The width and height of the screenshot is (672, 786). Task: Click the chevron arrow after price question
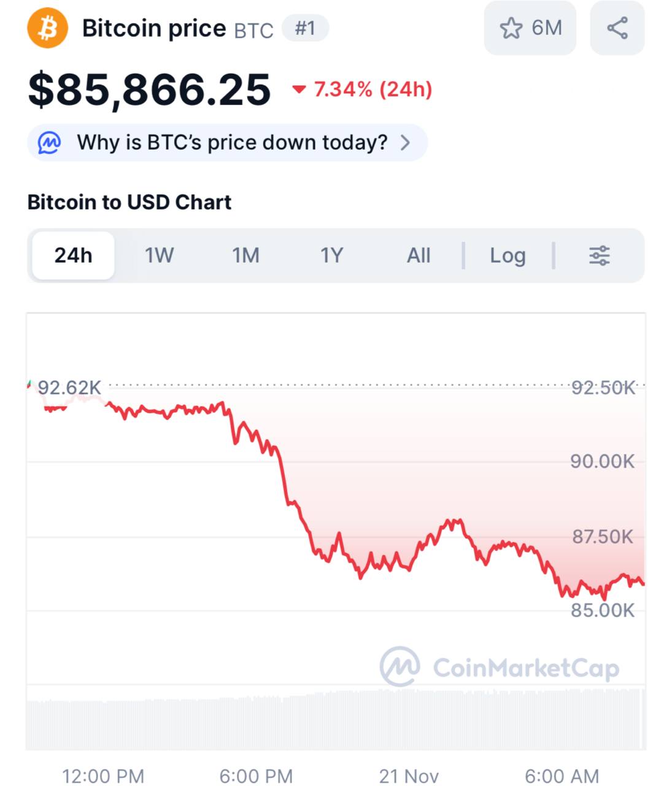point(405,142)
